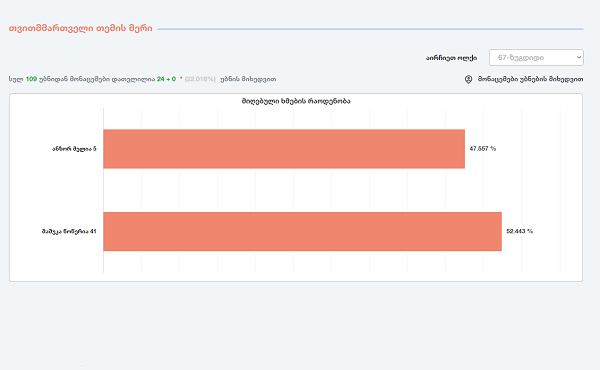Open the 'მონაცემები უბნების მიხედვით' link

click(x=530, y=79)
